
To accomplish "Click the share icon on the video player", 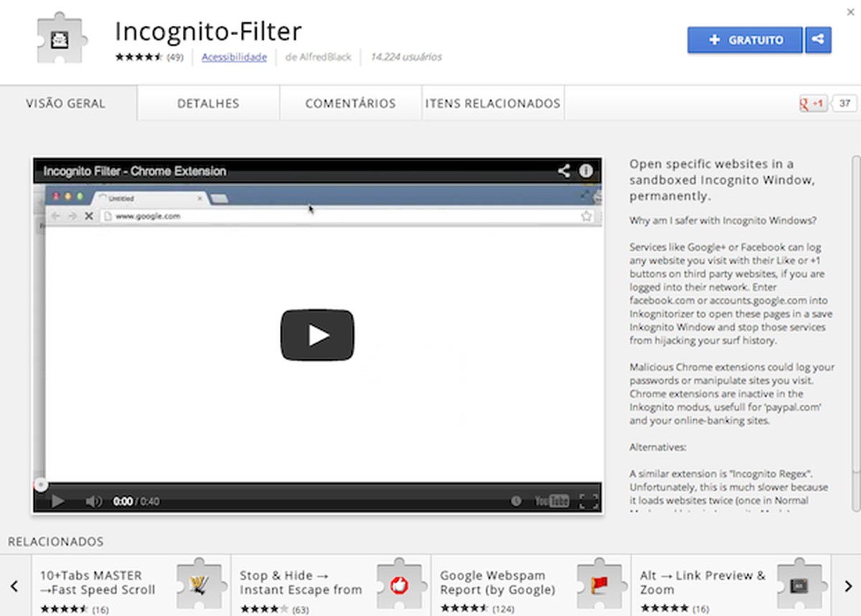I will click(563, 171).
